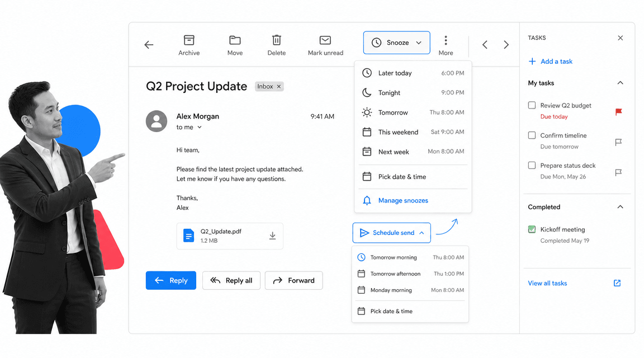Check the Review Q2 budget task
644x358 pixels.
tap(532, 105)
